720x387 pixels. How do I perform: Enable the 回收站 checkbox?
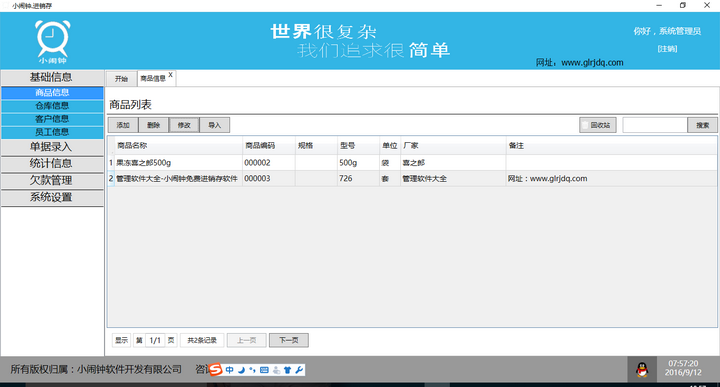[585, 125]
